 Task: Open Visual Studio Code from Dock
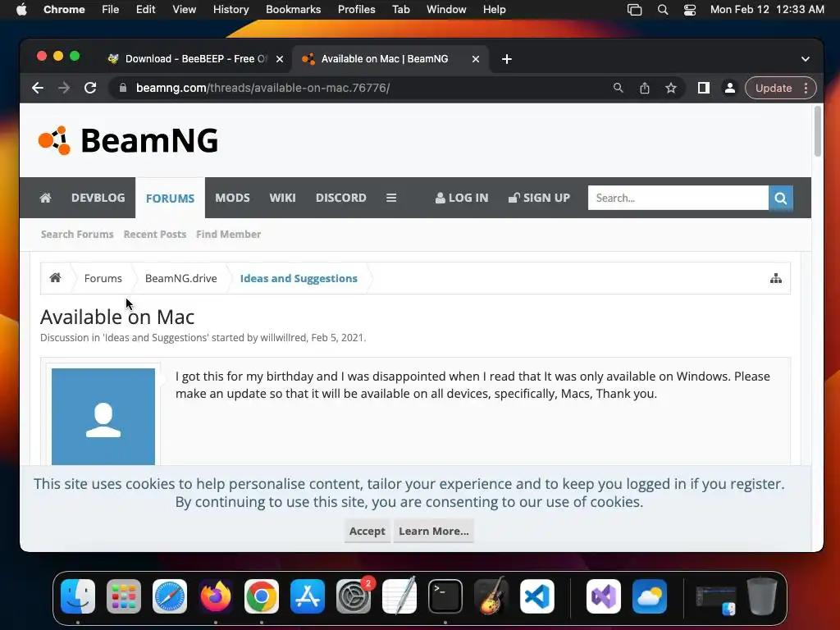point(537,596)
